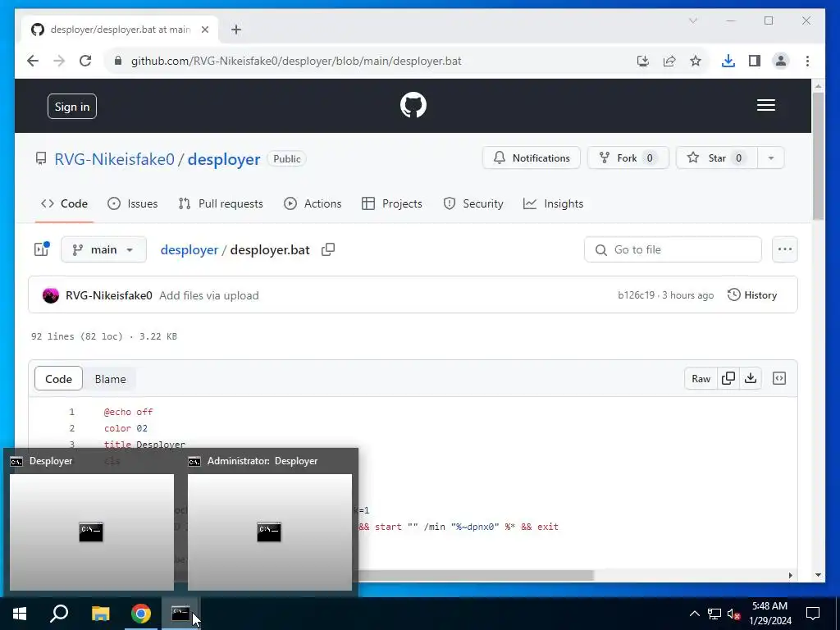The height and width of the screenshot is (630, 840).
Task: Select the Deployer window thumbnail preview
Action: click(92, 532)
